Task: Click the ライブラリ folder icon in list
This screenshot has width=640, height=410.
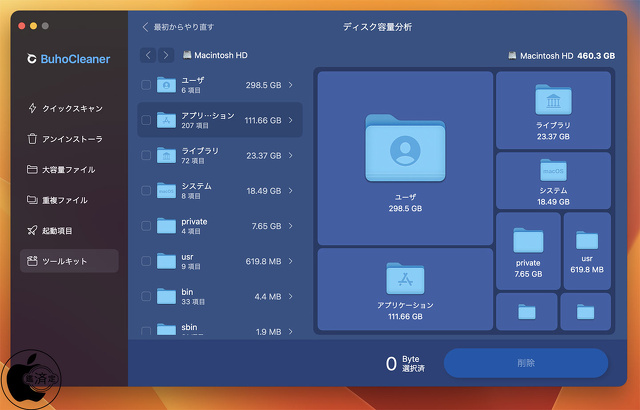Action: (x=167, y=155)
